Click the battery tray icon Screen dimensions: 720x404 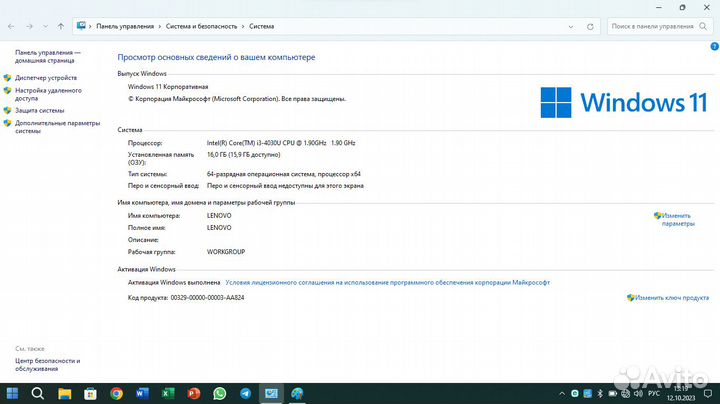[x=613, y=393]
